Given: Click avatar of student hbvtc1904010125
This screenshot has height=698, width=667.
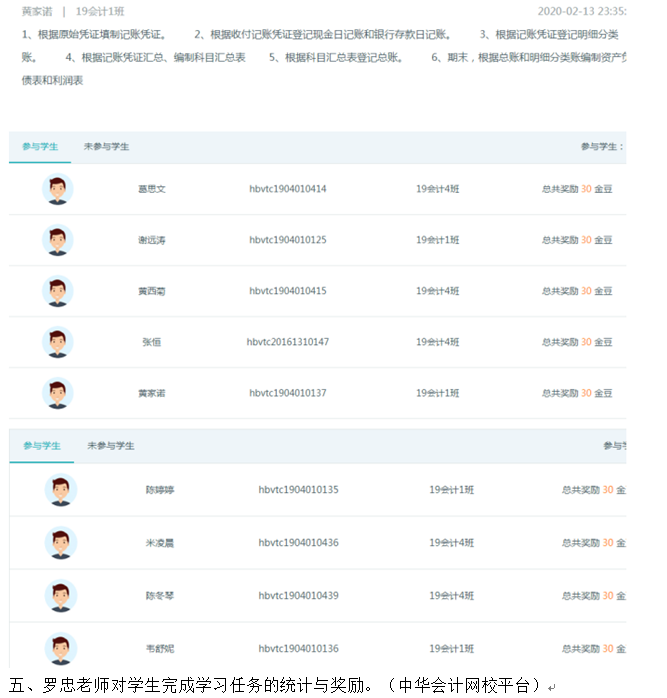Looking at the screenshot, I should (58, 240).
